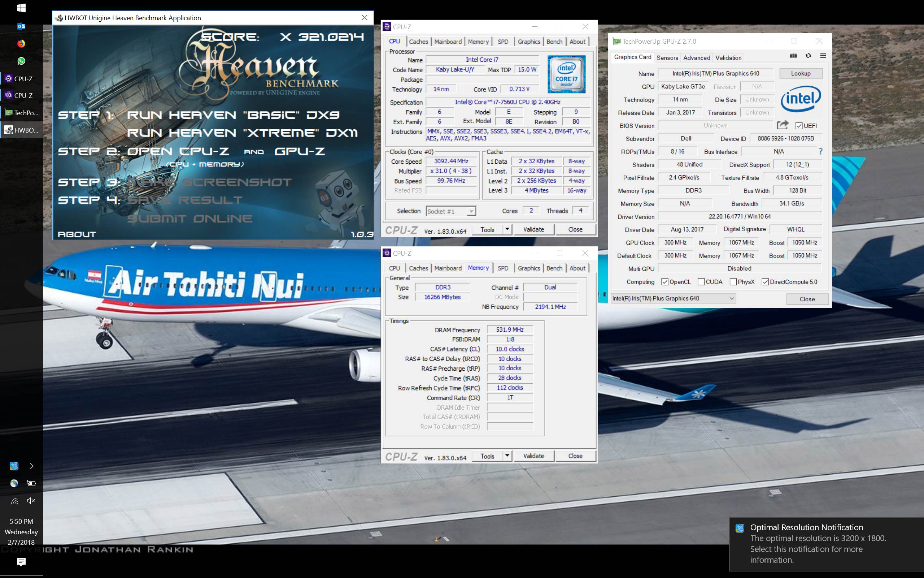Click BIOS export share icon in GPU-Z
This screenshot has width=924, height=578.
click(x=783, y=125)
